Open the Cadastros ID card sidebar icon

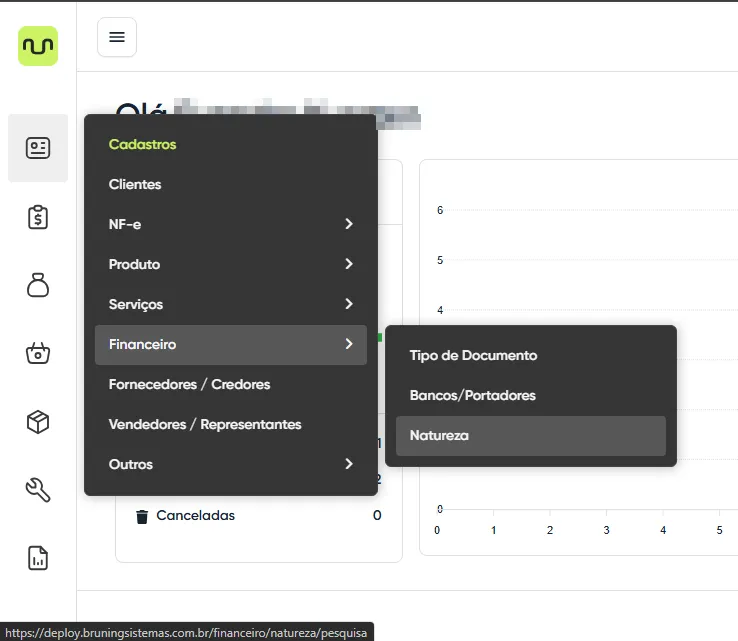38,148
